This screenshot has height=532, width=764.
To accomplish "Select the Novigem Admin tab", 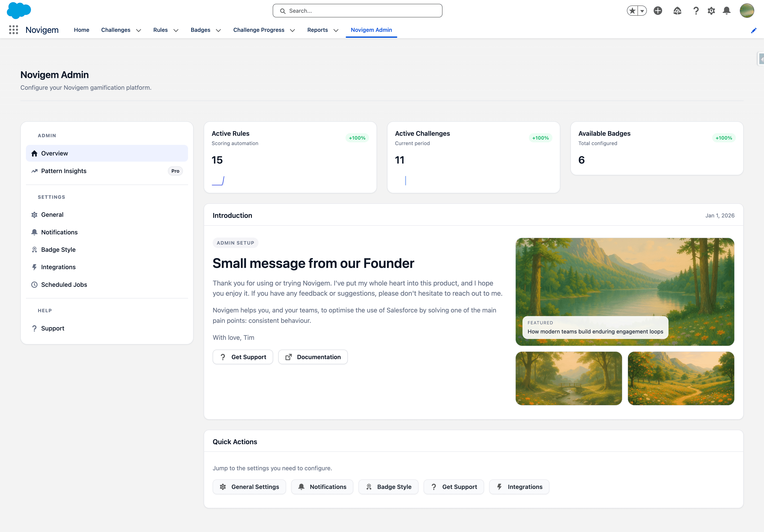I will [x=371, y=30].
